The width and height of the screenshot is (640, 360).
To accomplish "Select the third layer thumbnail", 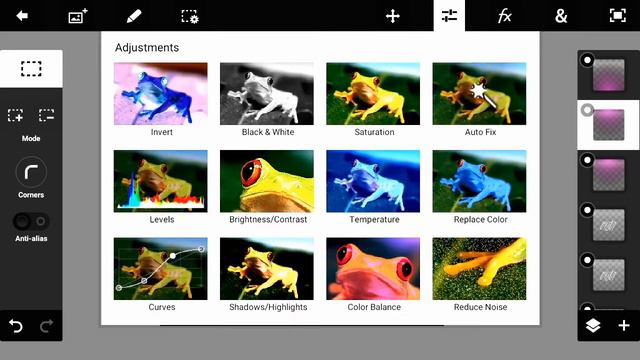I will tap(609, 175).
